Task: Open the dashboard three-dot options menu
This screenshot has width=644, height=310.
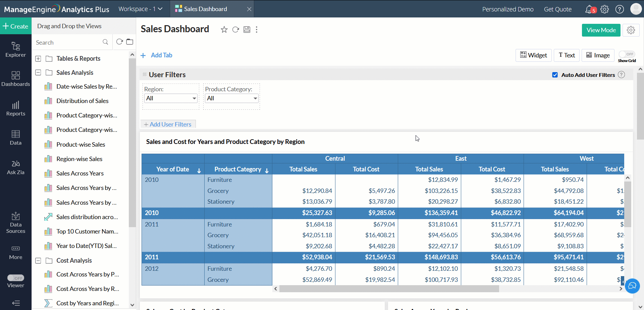Action: coord(257,30)
